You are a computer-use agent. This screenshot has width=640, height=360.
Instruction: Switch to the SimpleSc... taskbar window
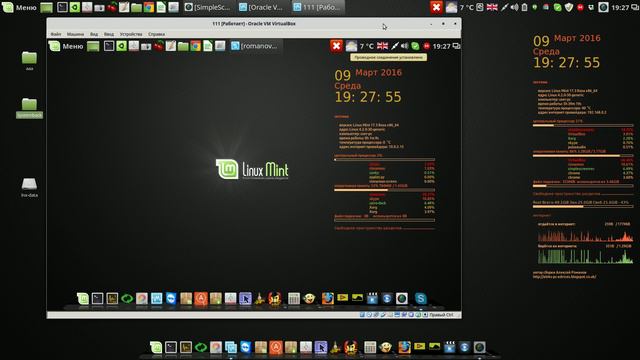[x=207, y=7]
